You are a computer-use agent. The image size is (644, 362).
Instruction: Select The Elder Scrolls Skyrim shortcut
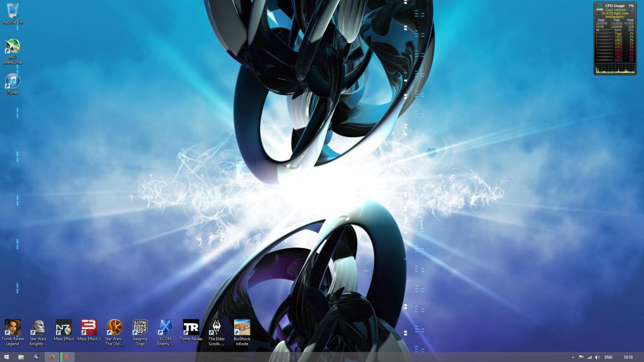pos(217,333)
